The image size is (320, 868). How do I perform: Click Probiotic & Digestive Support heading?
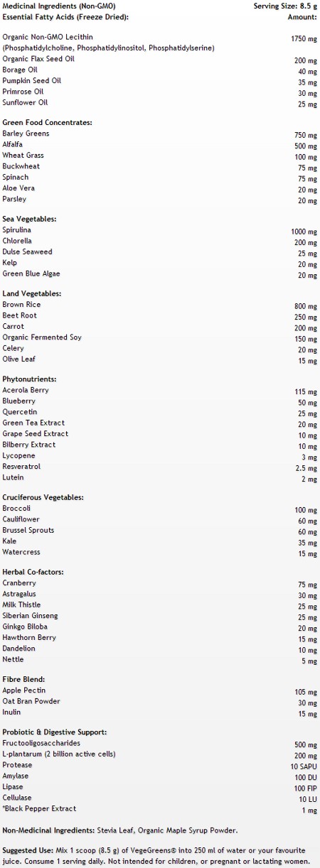tap(55, 732)
